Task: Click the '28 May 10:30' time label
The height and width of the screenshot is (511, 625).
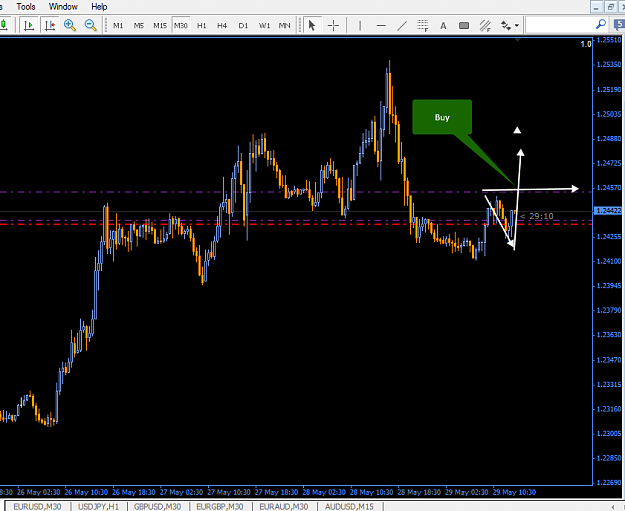Action: (371, 492)
